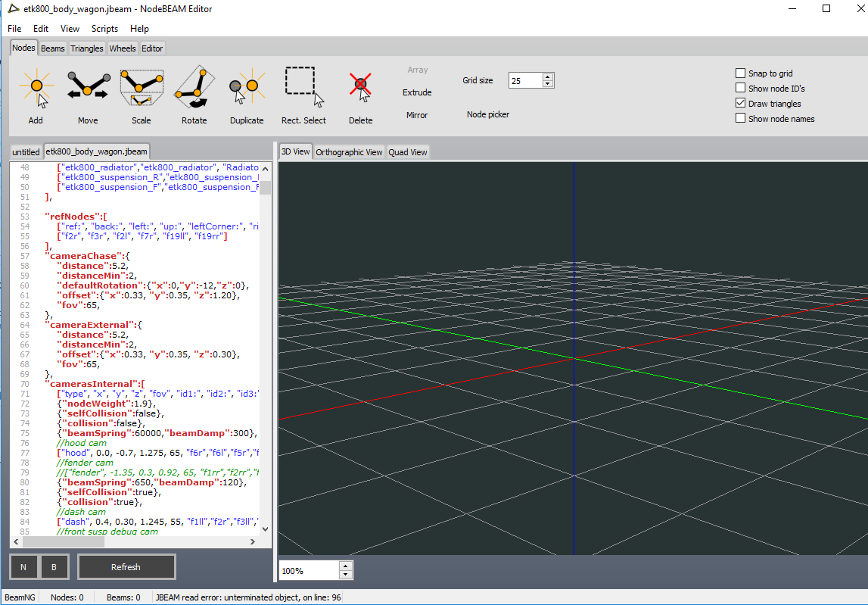Decrease zoom percentage with down arrow

click(345, 574)
